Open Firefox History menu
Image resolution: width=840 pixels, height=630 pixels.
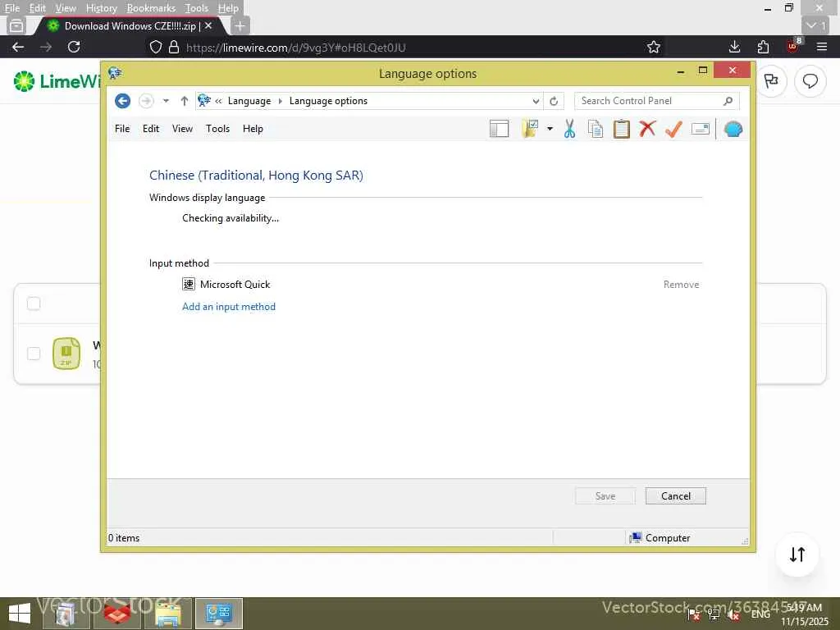click(x=101, y=8)
